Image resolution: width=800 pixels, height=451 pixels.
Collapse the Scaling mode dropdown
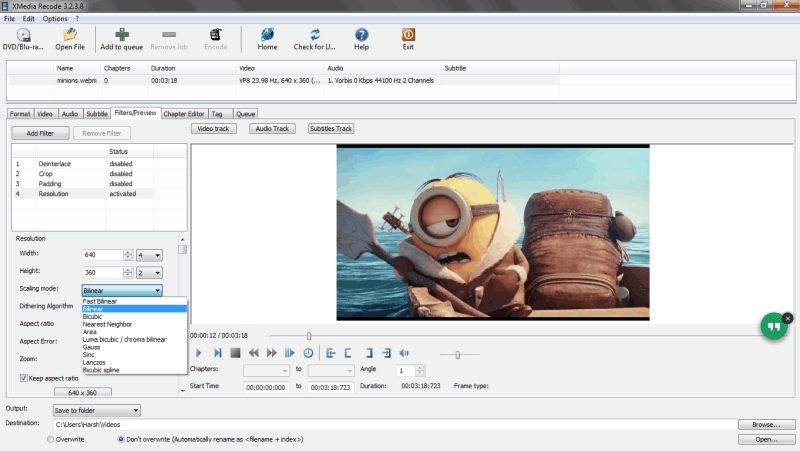158,290
